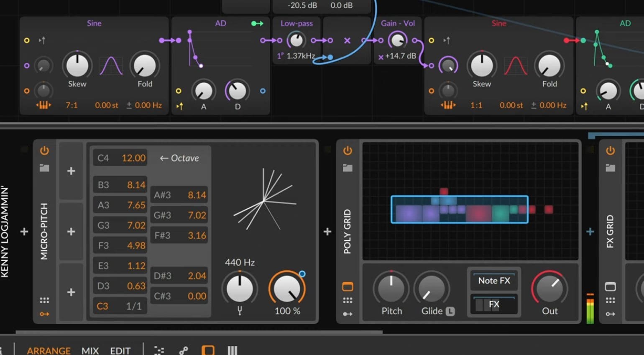
Task: Click the signal routing icon in bottom toolbar
Action: (183, 350)
